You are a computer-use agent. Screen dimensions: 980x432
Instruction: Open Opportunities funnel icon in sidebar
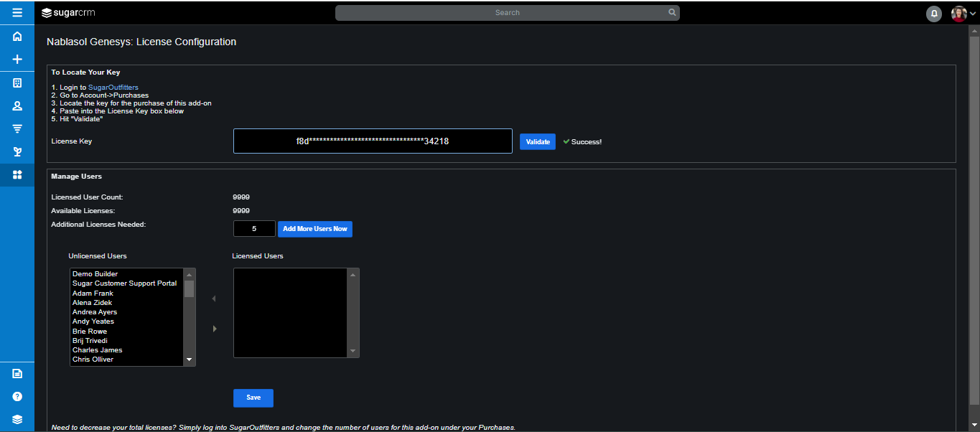point(17,128)
